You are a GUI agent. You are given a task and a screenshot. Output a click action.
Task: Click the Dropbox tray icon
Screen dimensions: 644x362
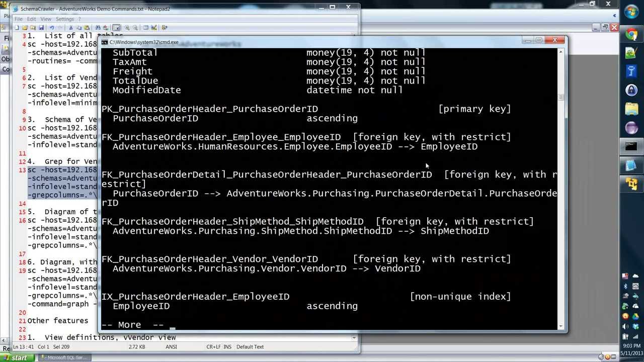click(636, 326)
